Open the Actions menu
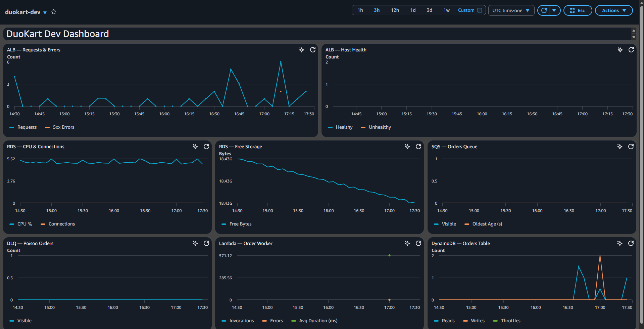Viewport: 644px width, 329px height. coord(614,10)
